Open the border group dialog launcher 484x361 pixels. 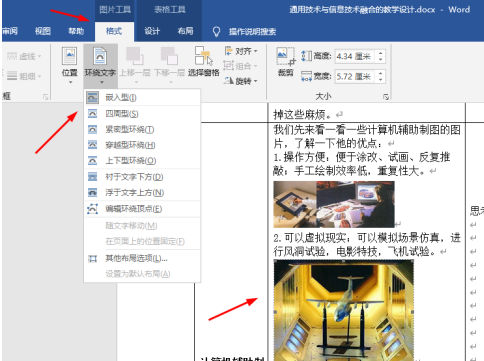click(45, 97)
